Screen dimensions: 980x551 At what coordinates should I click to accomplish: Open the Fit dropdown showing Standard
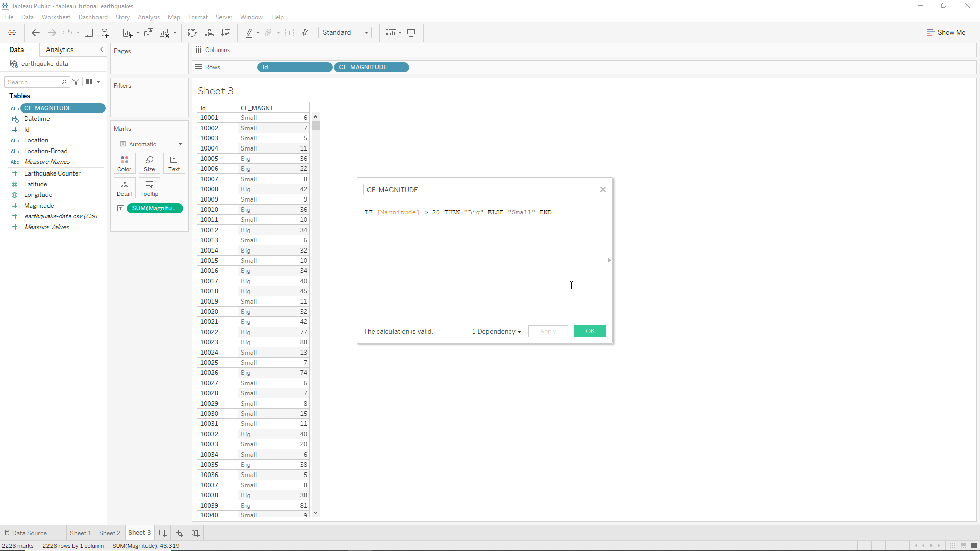(x=345, y=32)
